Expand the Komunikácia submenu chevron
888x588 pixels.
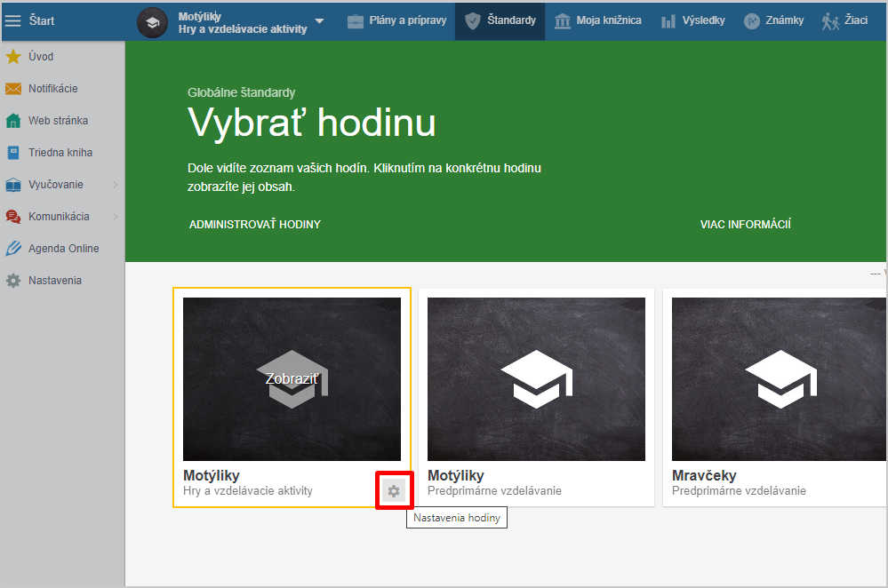click(116, 217)
